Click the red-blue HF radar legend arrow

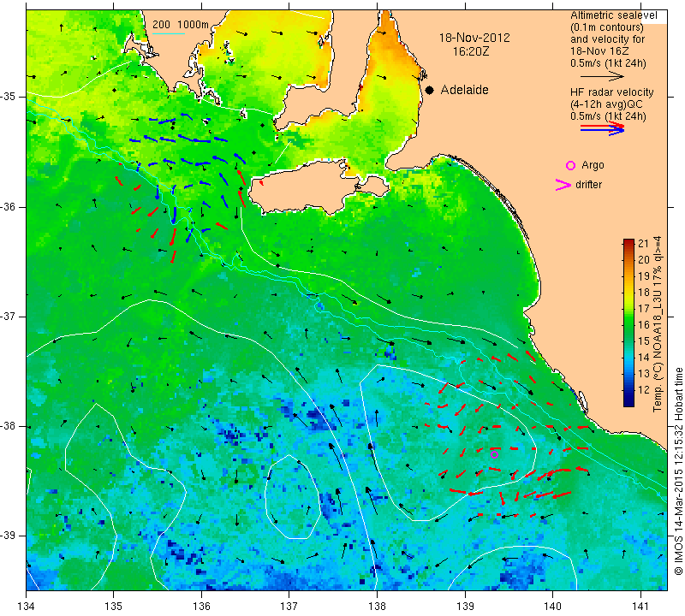click(x=602, y=128)
